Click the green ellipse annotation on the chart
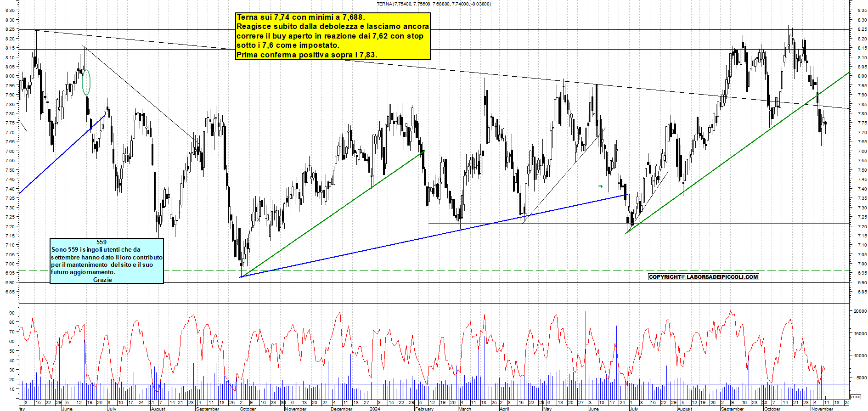 click(x=86, y=82)
